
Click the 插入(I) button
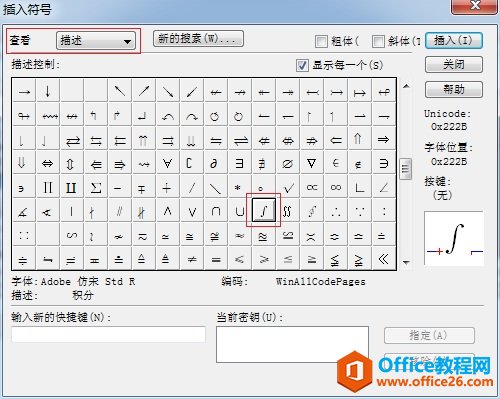(454, 41)
